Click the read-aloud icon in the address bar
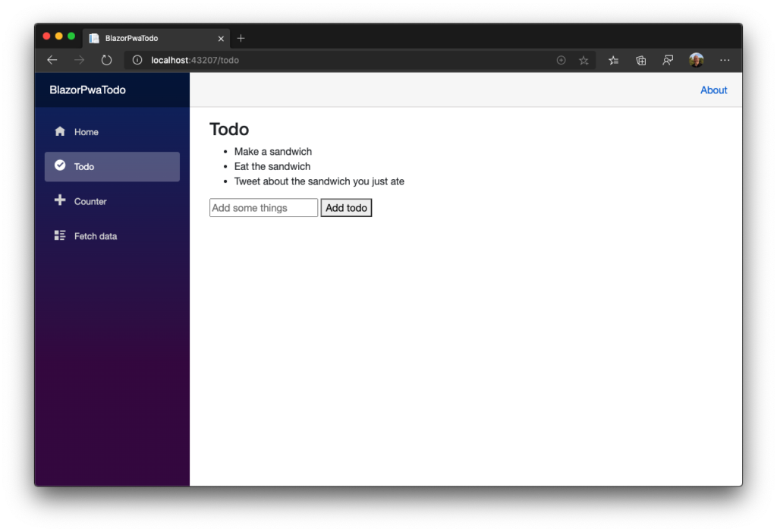This screenshot has width=777, height=532. pos(561,60)
